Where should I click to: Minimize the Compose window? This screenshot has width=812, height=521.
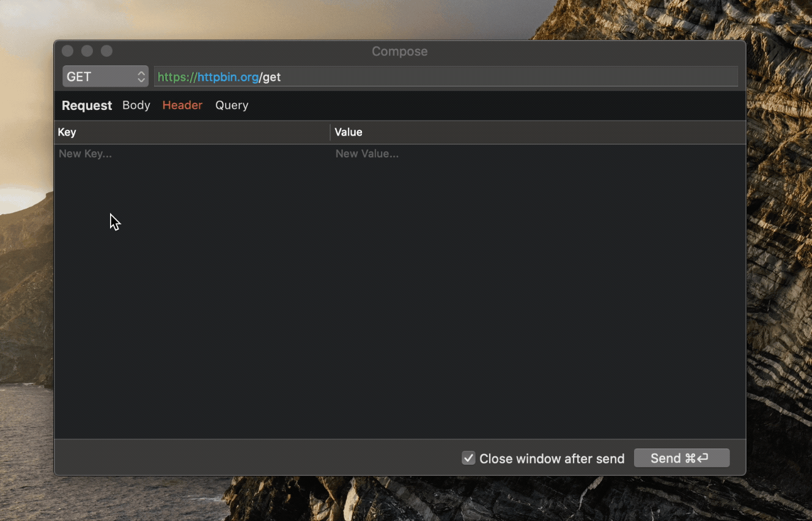(87, 51)
